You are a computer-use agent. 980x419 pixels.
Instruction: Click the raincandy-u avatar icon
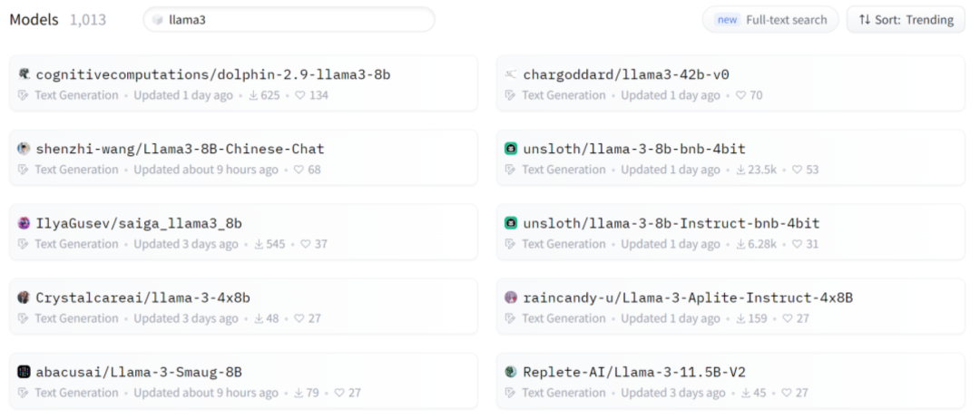(x=511, y=297)
